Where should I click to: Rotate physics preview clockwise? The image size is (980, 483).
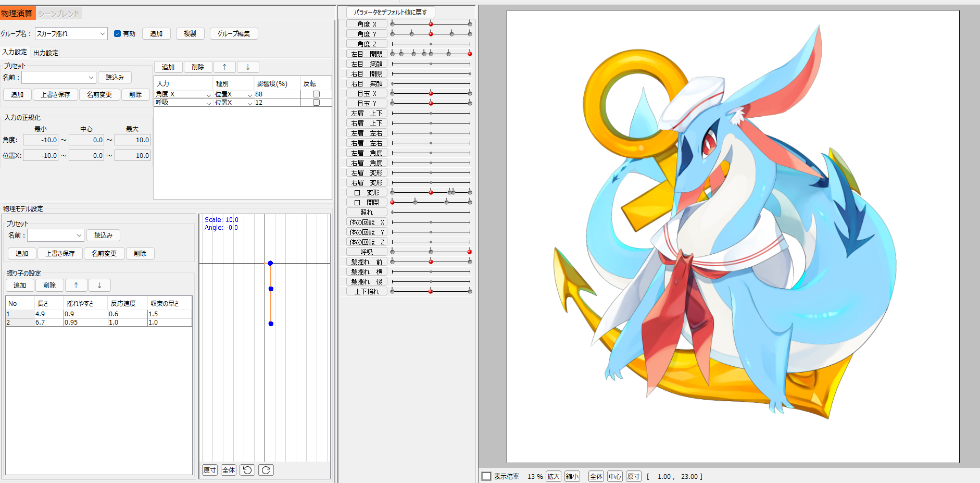point(266,470)
